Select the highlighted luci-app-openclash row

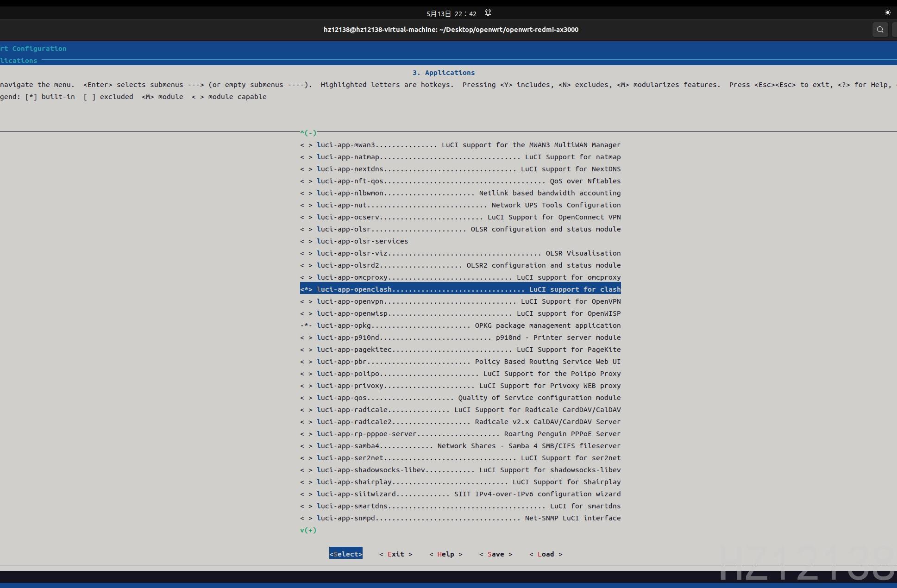460,289
